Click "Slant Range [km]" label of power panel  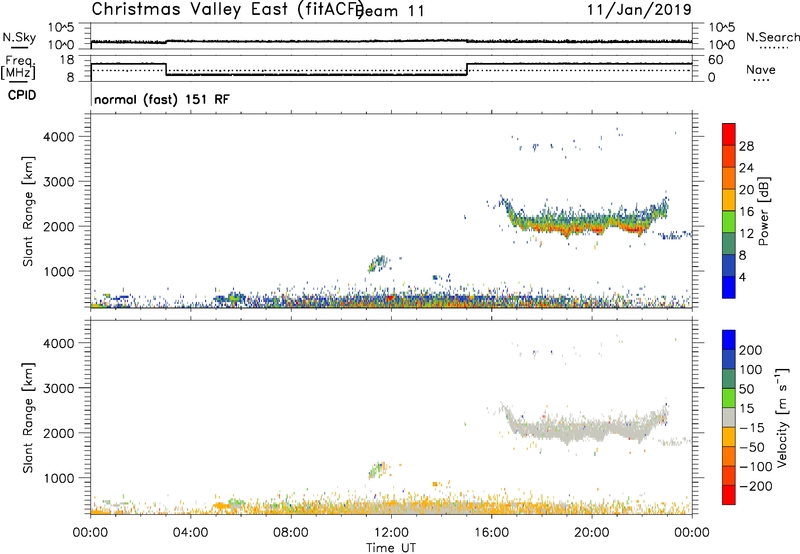[28, 211]
